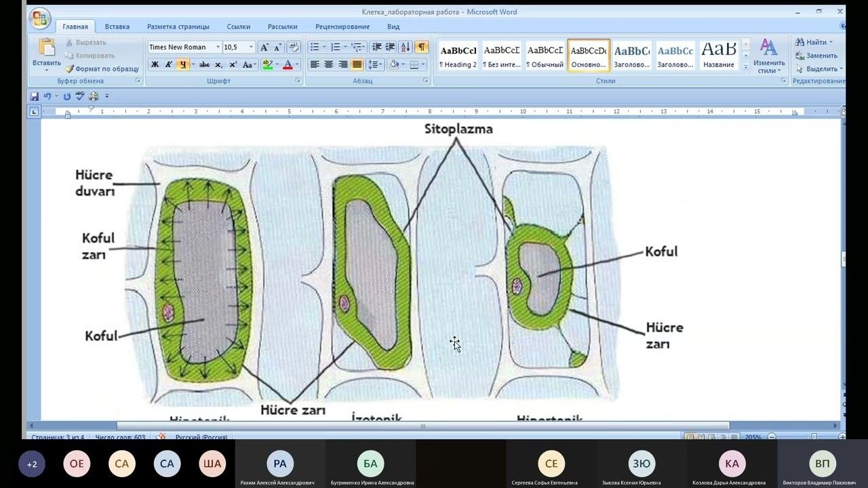The height and width of the screenshot is (488, 868).
Task: Click the bulleted list button
Action: [314, 47]
